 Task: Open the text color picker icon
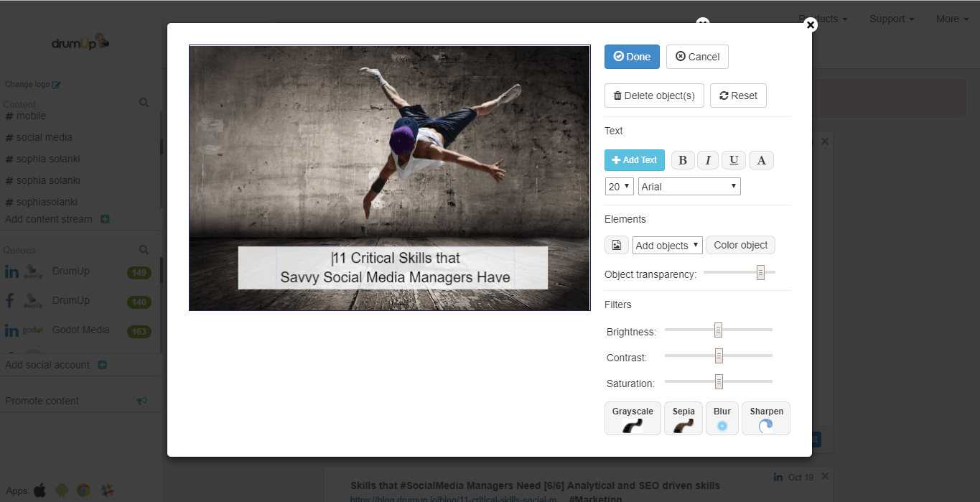click(x=760, y=159)
